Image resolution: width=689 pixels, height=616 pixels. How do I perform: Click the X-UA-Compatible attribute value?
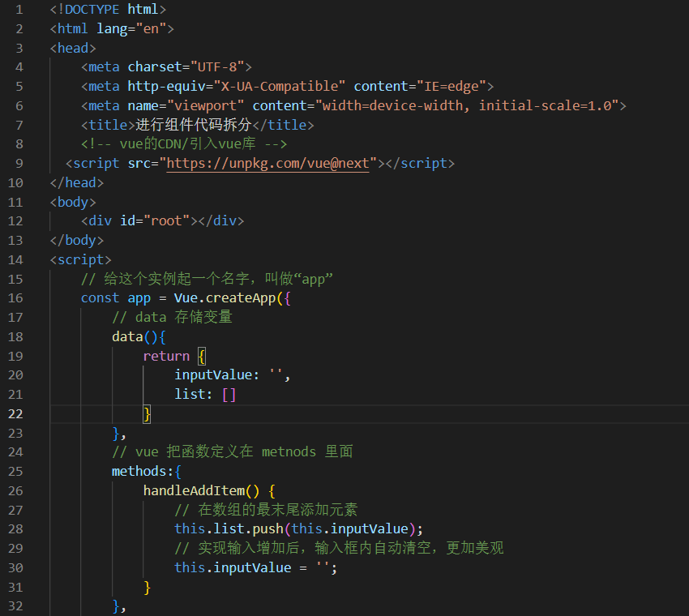[x=280, y=87]
